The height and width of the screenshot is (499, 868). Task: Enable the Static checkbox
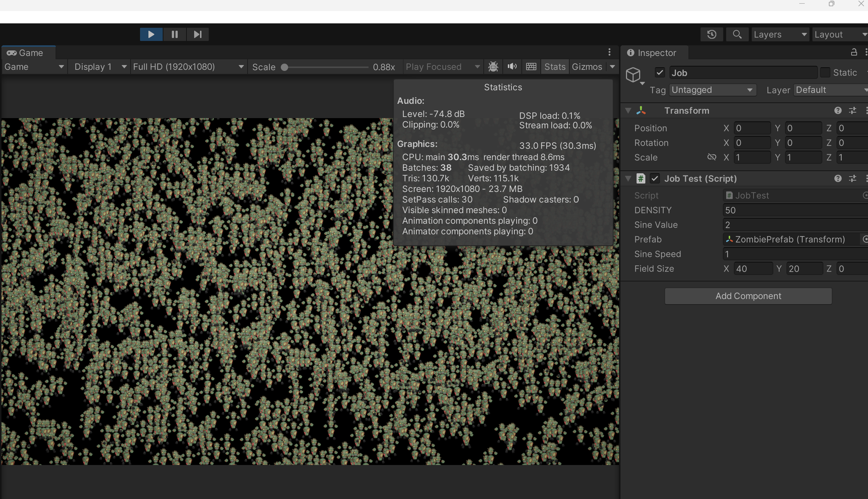(825, 72)
